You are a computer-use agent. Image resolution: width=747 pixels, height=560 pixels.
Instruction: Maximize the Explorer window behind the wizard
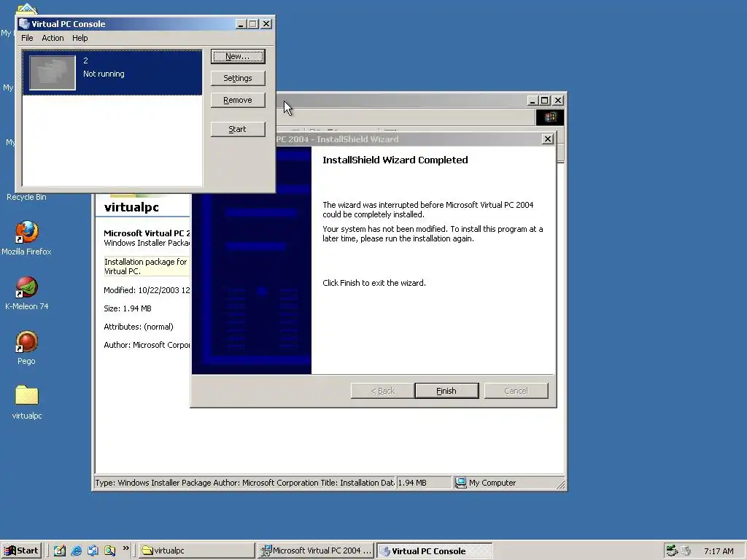[545, 101]
